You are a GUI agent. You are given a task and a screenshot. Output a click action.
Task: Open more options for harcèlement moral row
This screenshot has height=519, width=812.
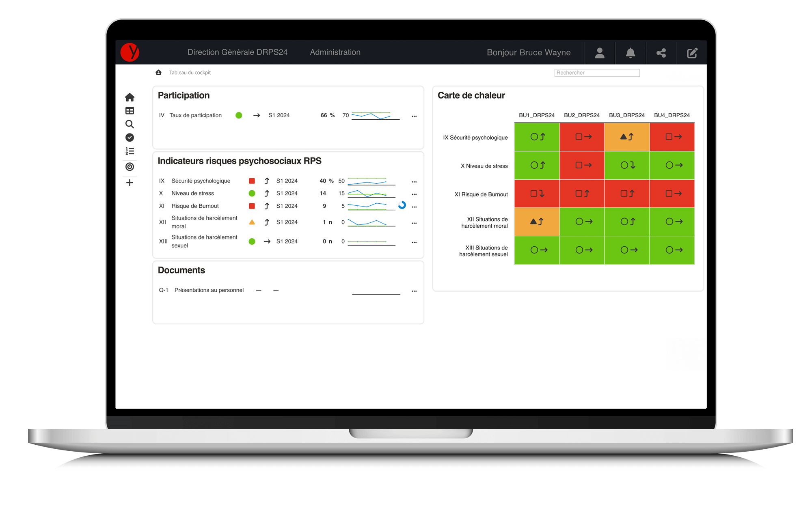pyautogui.click(x=414, y=223)
